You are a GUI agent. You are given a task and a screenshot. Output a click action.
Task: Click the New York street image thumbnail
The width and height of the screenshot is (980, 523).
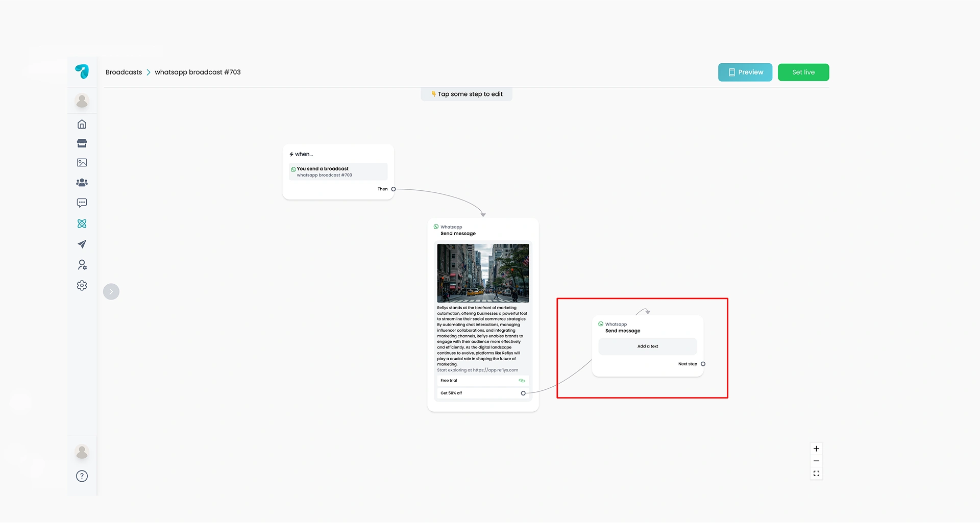tap(483, 273)
